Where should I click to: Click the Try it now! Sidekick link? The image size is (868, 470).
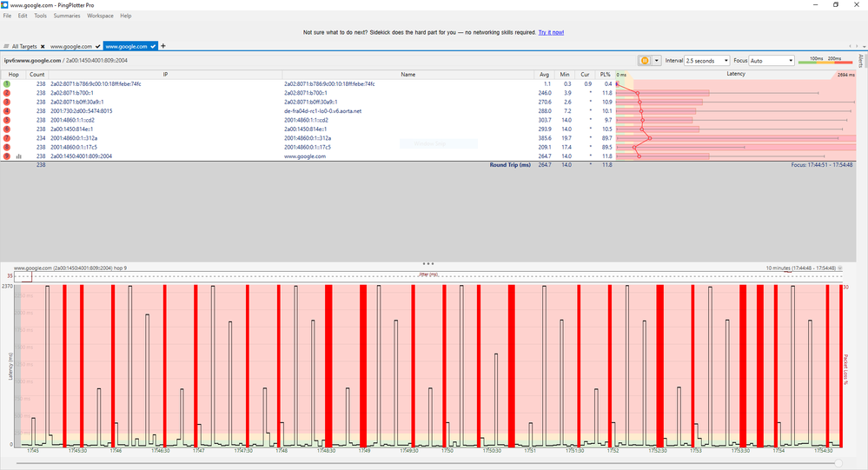(x=552, y=32)
